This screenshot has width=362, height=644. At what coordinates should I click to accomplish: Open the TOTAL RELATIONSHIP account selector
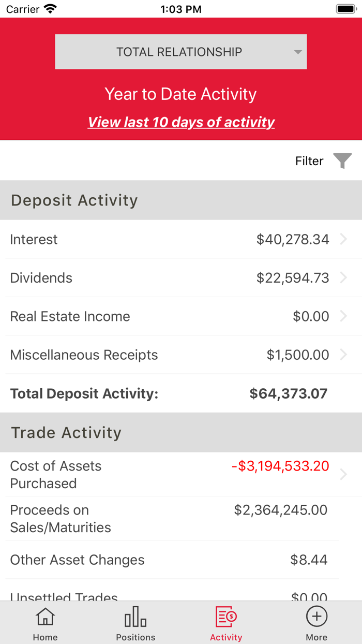(x=180, y=51)
